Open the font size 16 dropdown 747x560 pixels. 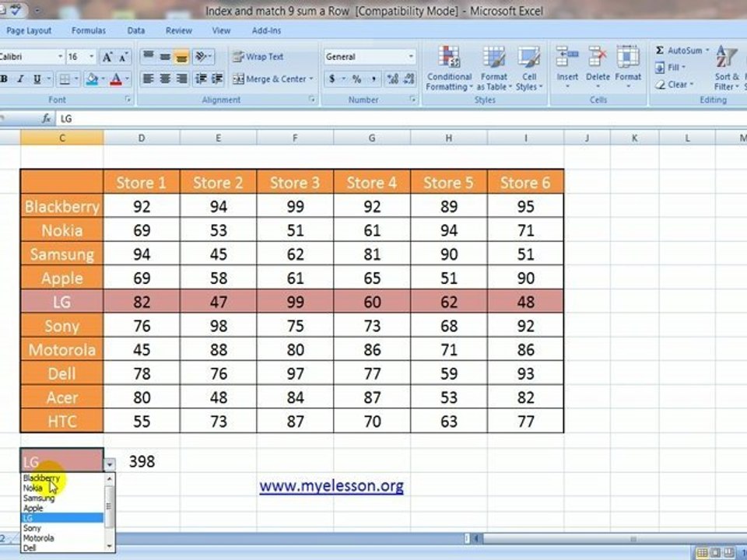(92, 57)
